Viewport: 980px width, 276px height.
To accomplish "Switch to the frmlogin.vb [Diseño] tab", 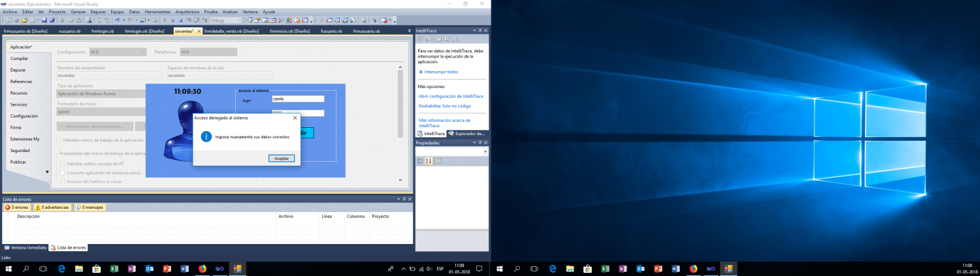I will click(144, 31).
